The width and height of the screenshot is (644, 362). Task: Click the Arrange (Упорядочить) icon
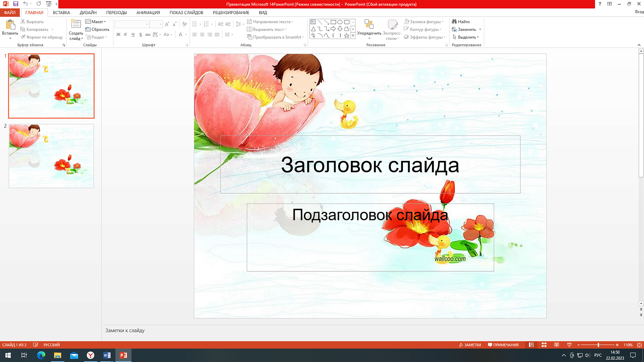369,25
